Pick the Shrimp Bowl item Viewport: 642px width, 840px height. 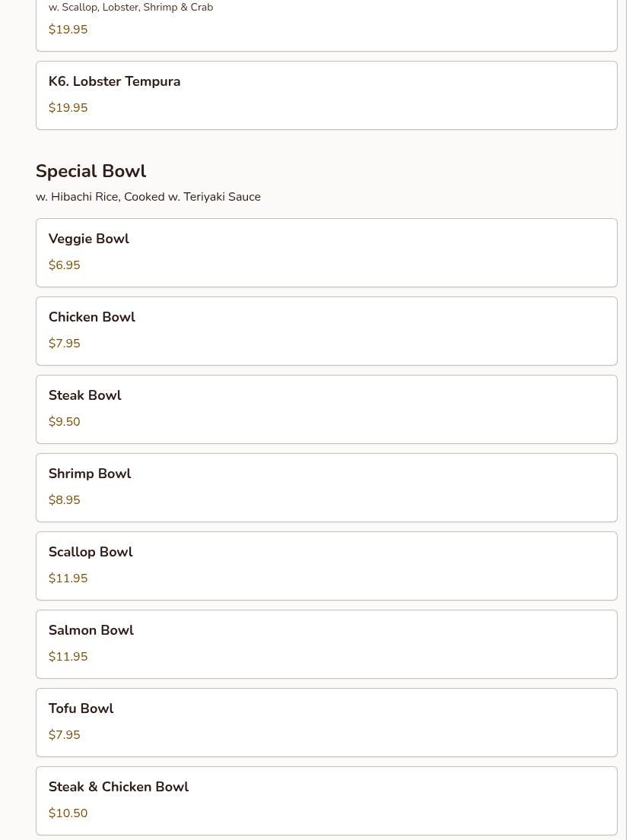[x=326, y=487]
